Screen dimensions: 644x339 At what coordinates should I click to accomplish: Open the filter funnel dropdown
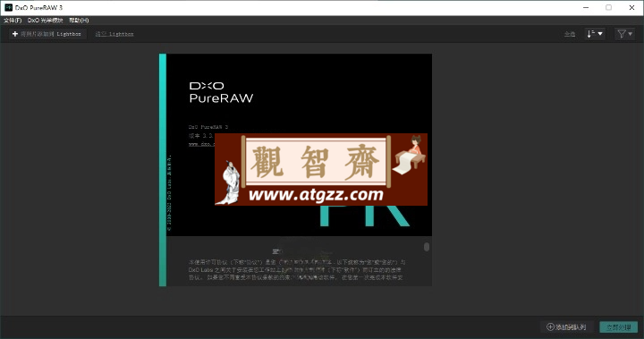tap(624, 34)
